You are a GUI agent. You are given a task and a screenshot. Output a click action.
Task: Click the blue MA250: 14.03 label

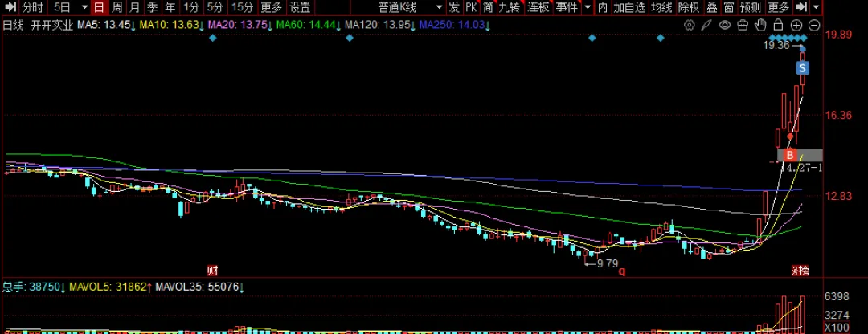point(455,25)
